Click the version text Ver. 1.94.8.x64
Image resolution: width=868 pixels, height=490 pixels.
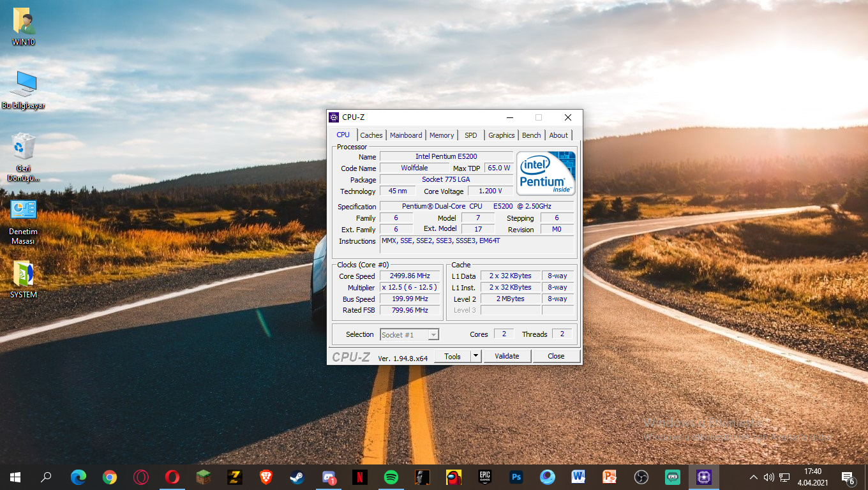point(403,358)
